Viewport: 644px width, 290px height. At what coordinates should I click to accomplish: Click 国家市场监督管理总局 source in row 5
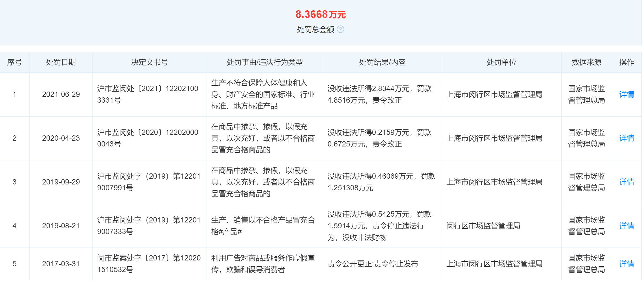587,264
